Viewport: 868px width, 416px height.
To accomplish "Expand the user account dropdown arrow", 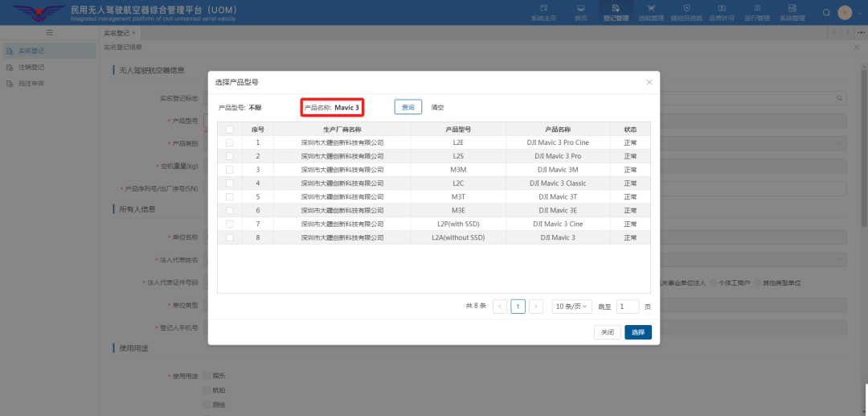I will click(860, 13).
